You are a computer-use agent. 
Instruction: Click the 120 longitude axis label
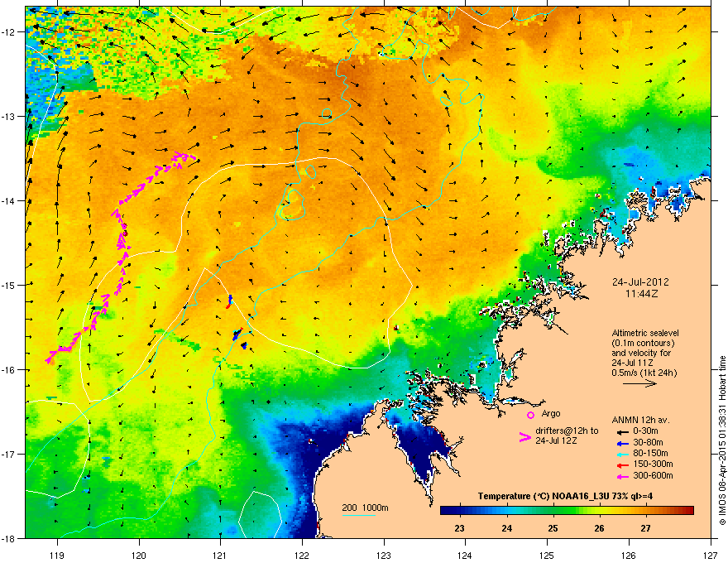tap(139, 556)
